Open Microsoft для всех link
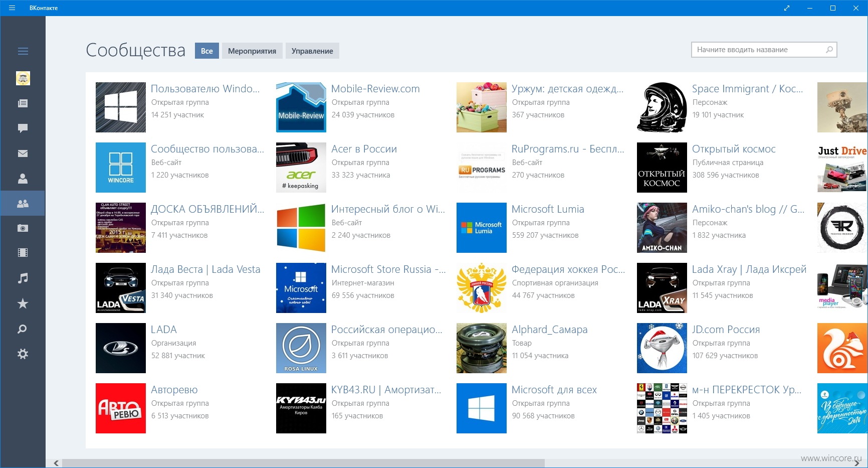This screenshot has width=868, height=468. point(554,390)
